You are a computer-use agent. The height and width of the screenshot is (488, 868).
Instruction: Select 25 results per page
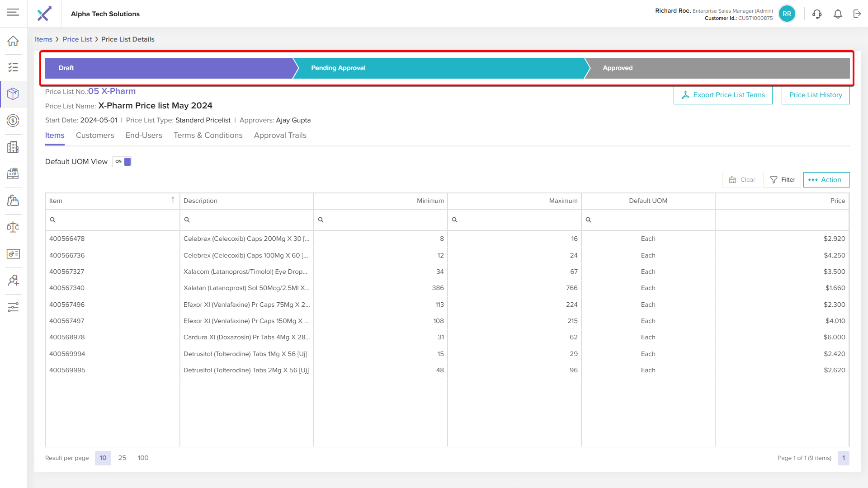(122, 458)
